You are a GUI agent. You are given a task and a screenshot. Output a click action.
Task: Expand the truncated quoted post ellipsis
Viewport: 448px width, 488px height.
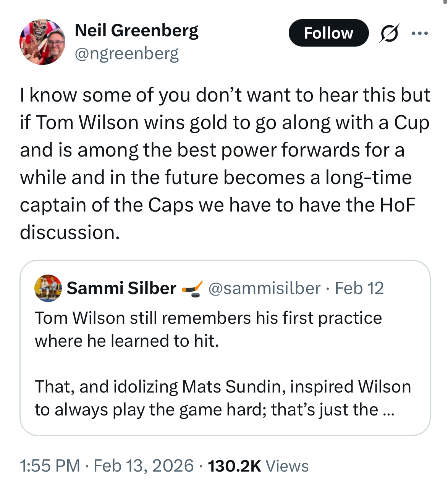coord(388,410)
